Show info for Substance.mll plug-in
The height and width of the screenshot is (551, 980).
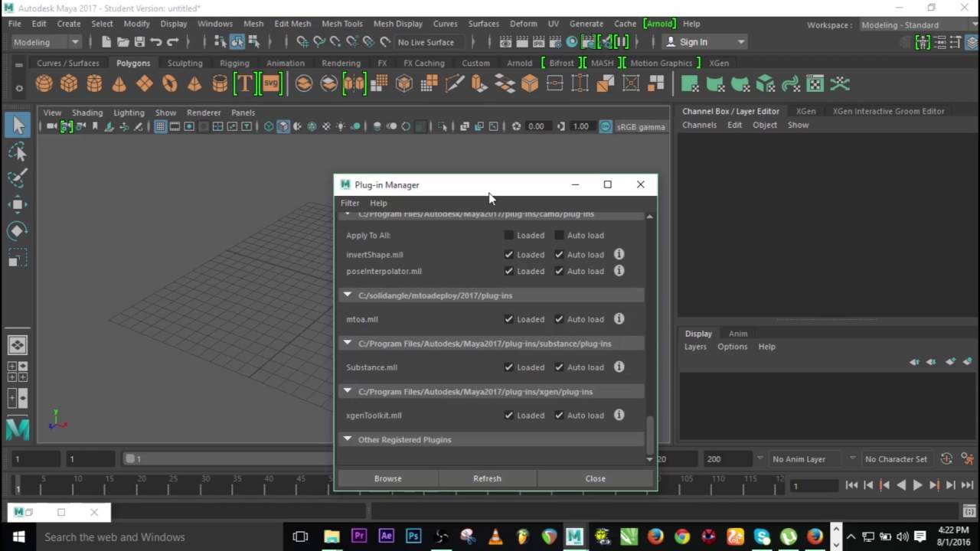[619, 367]
